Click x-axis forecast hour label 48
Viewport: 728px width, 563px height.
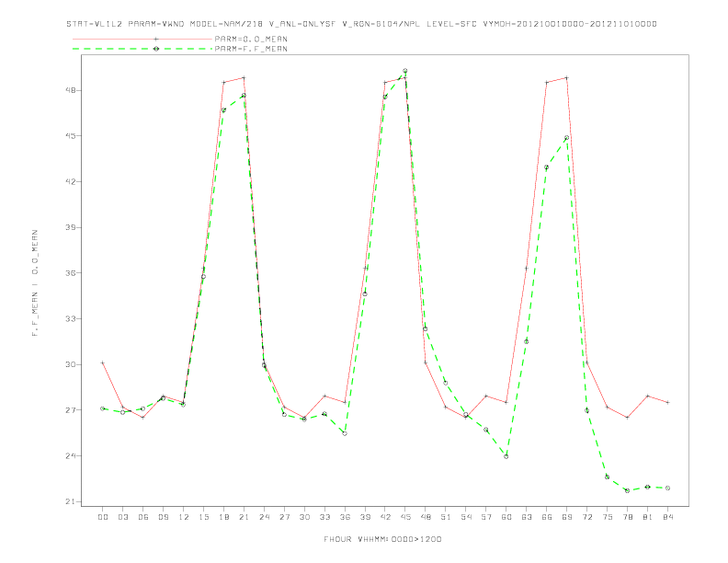pos(426,517)
